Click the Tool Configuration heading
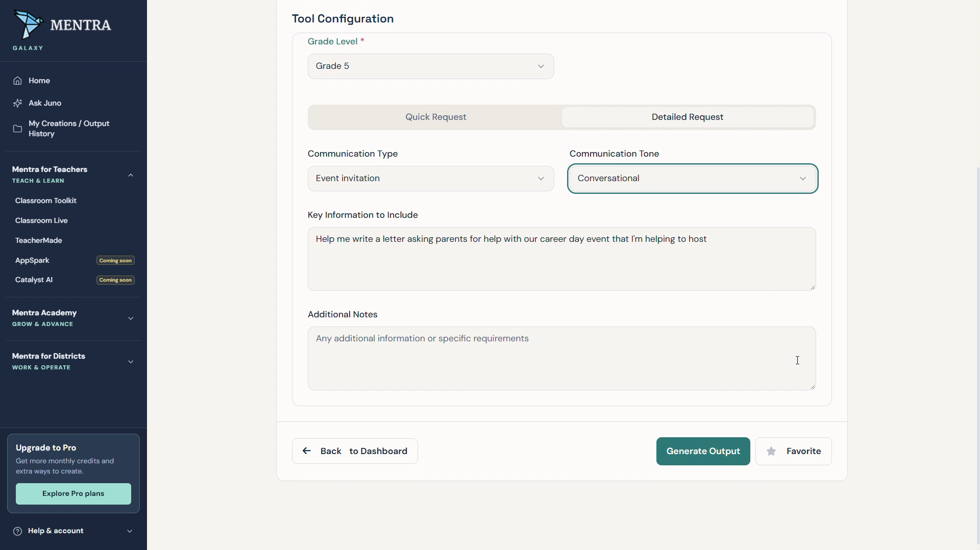980x550 pixels. pyautogui.click(x=342, y=19)
